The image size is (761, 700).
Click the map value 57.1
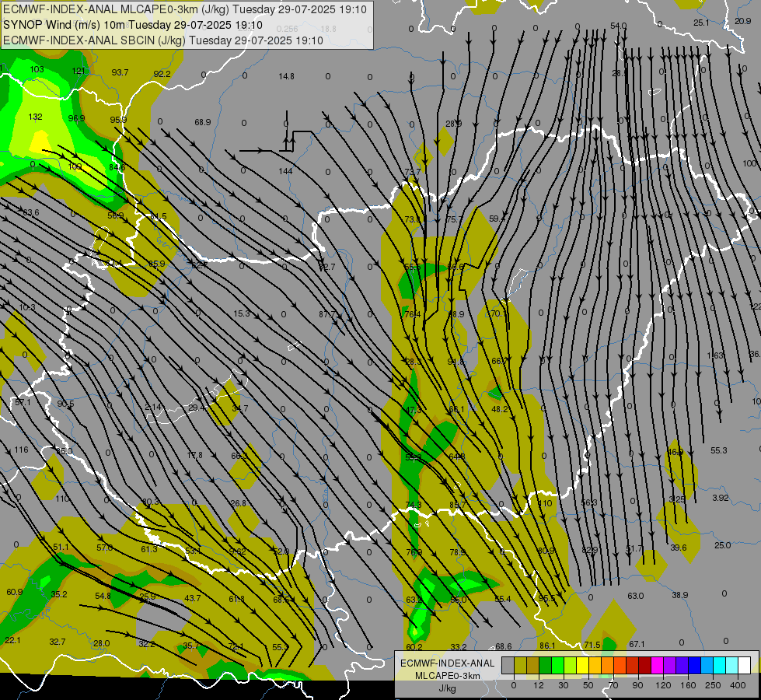(23, 402)
